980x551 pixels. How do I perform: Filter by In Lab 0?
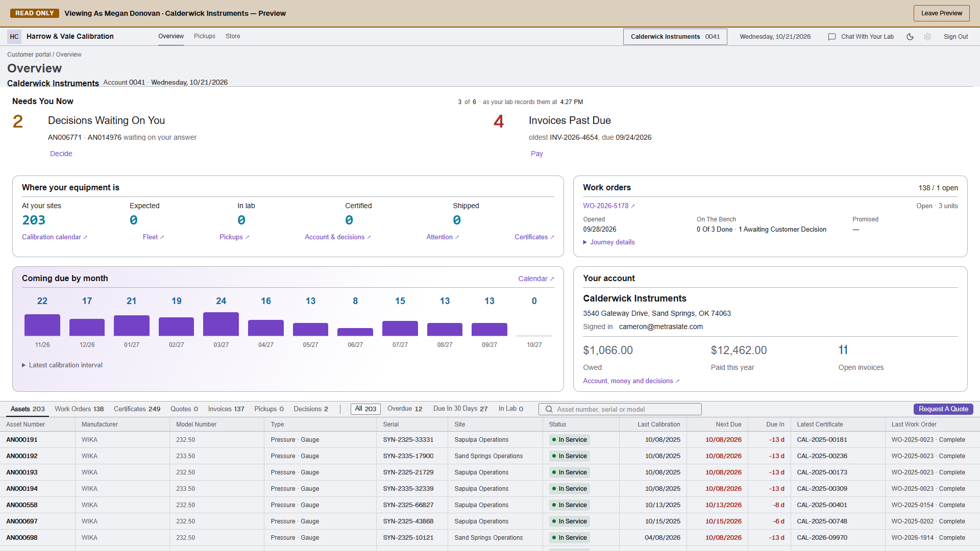point(511,409)
